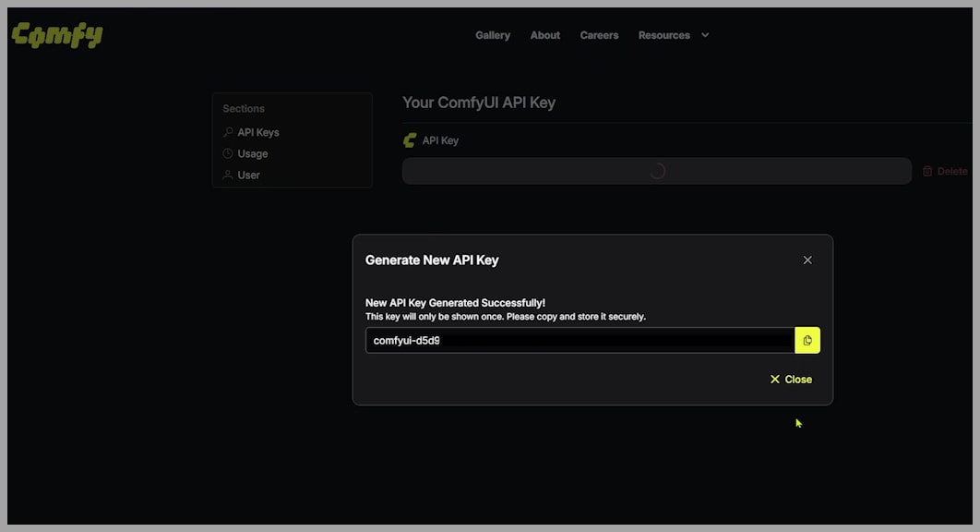Go to the About page
Image resolution: width=980 pixels, height=532 pixels.
(x=545, y=35)
